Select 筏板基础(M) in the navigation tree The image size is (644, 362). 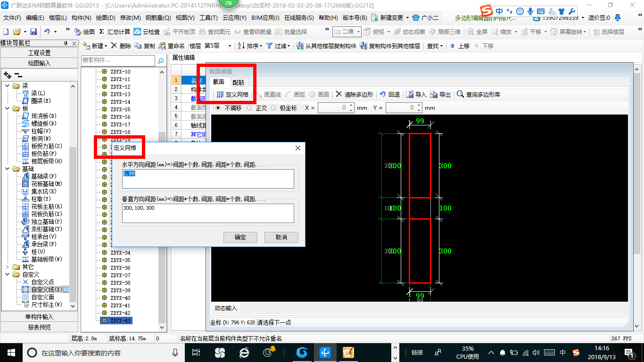[x=42, y=184]
